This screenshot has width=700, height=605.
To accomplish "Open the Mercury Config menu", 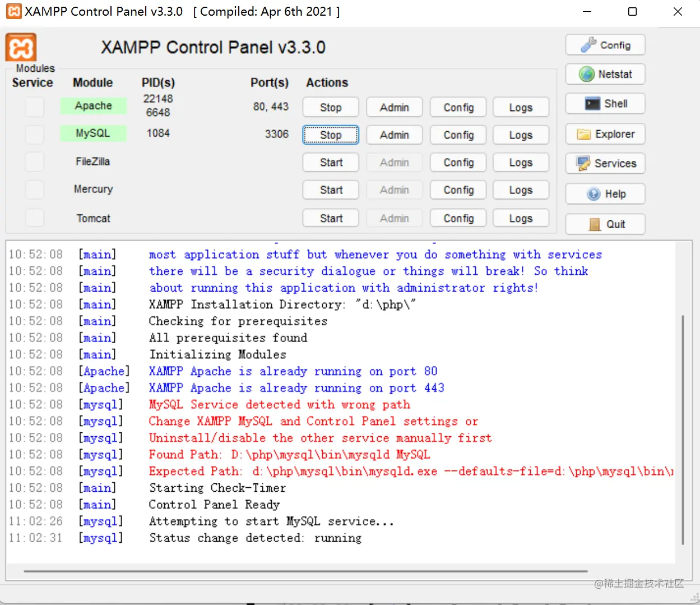I will [458, 190].
